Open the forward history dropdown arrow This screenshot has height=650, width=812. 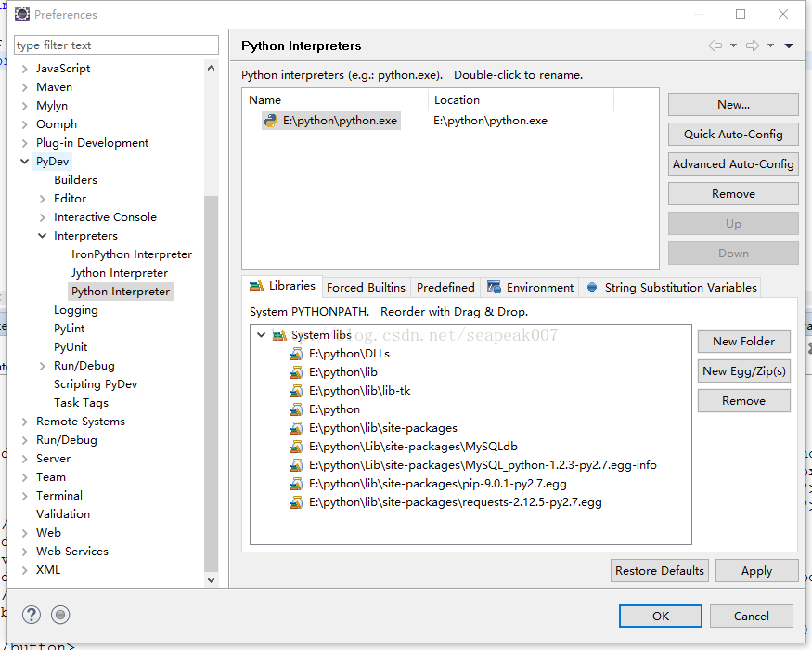[x=770, y=45]
